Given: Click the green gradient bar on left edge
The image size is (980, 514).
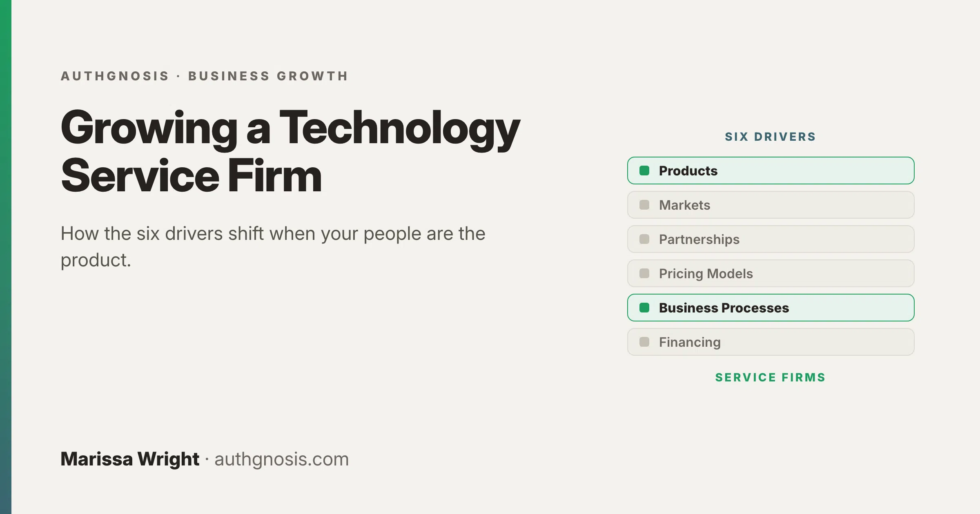Looking at the screenshot, I should point(6,257).
